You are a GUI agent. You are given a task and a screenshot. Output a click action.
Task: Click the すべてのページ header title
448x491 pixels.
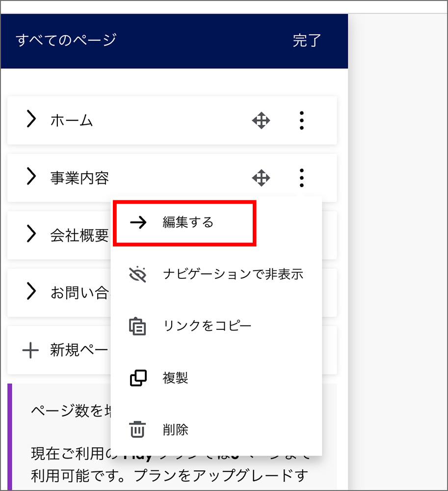click(x=66, y=40)
